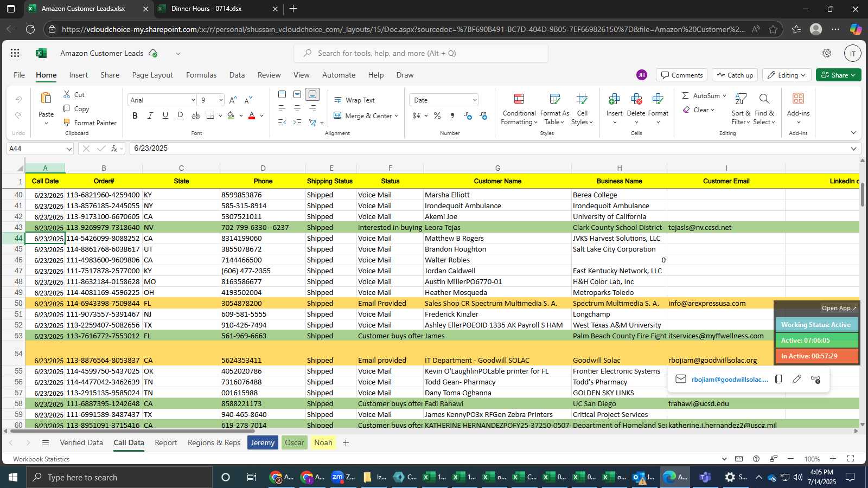Toggle Bold formatting
This screenshot has width=868, height=488.
[x=135, y=115]
